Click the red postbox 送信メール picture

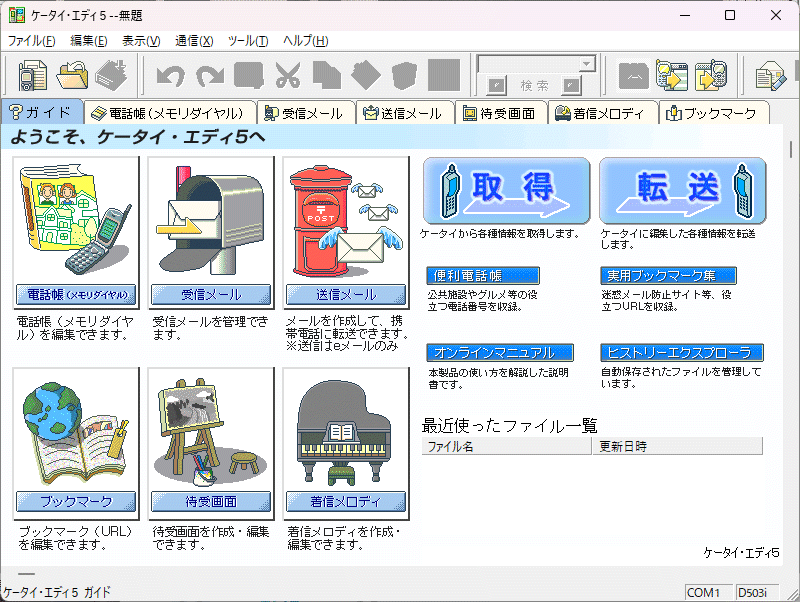(346, 220)
